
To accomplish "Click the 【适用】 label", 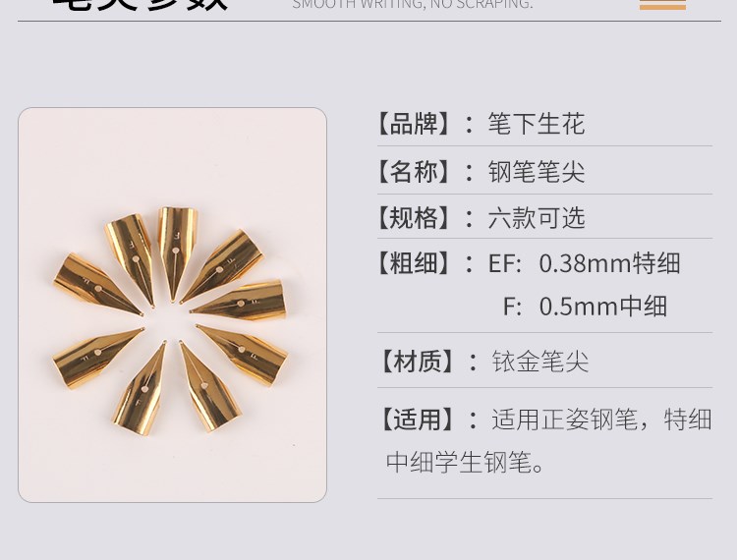I will [418, 420].
